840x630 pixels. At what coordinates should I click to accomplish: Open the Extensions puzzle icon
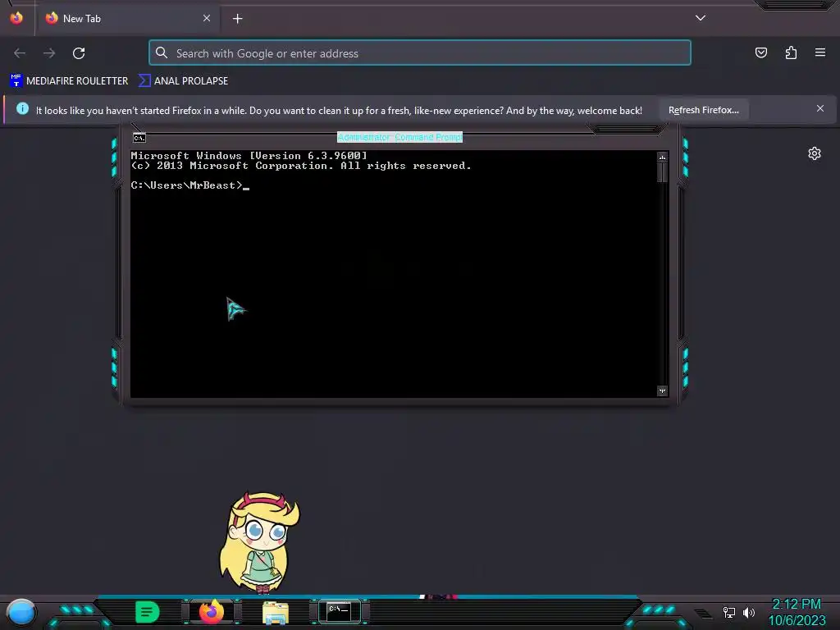(x=791, y=52)
